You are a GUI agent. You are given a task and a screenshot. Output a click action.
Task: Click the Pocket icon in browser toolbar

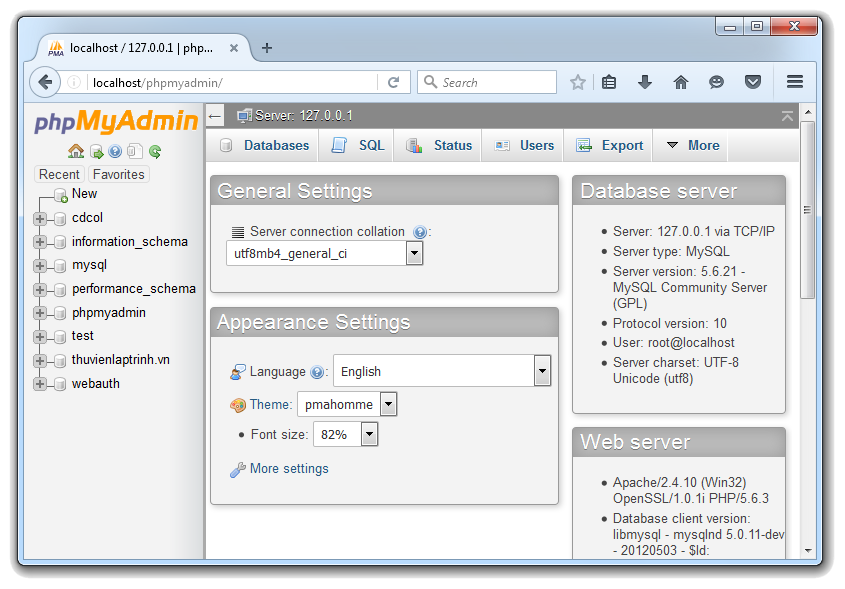pos(753,83)
